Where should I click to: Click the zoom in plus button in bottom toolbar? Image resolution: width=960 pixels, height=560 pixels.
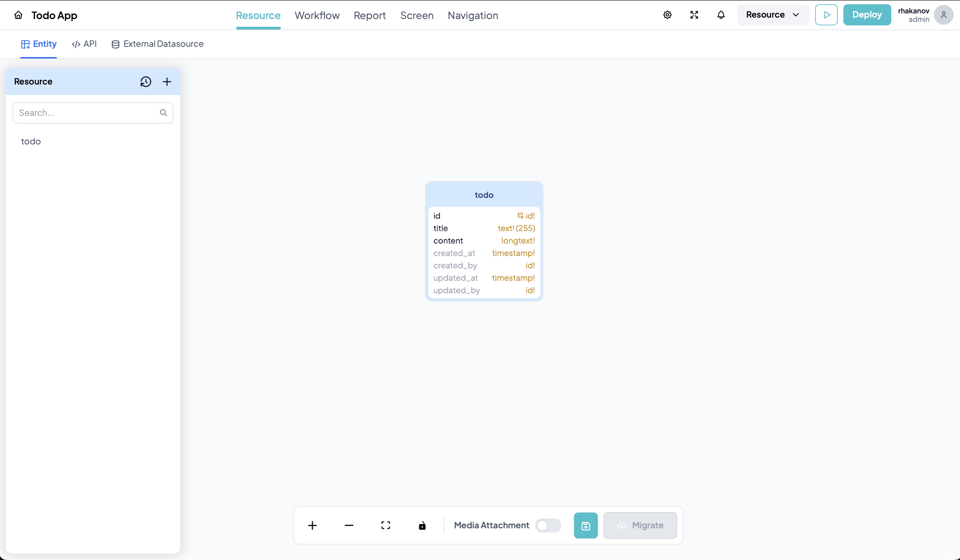click(x=312, y=525)
